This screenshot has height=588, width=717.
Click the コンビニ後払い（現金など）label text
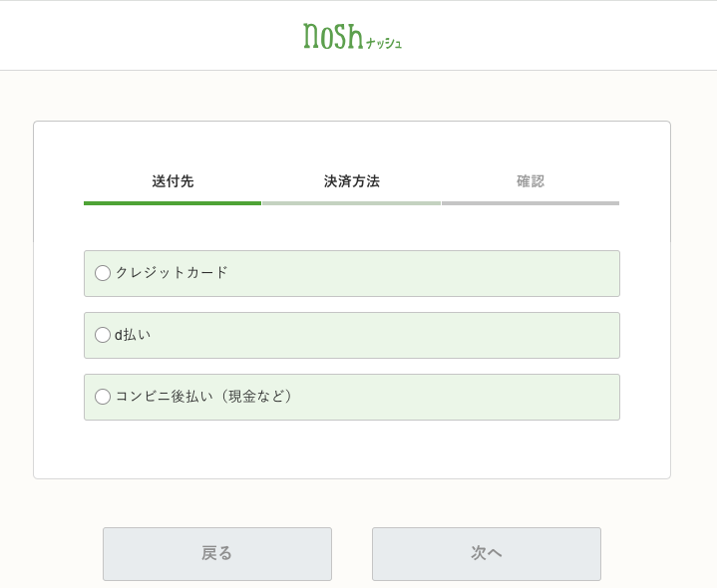pos(204,397)
